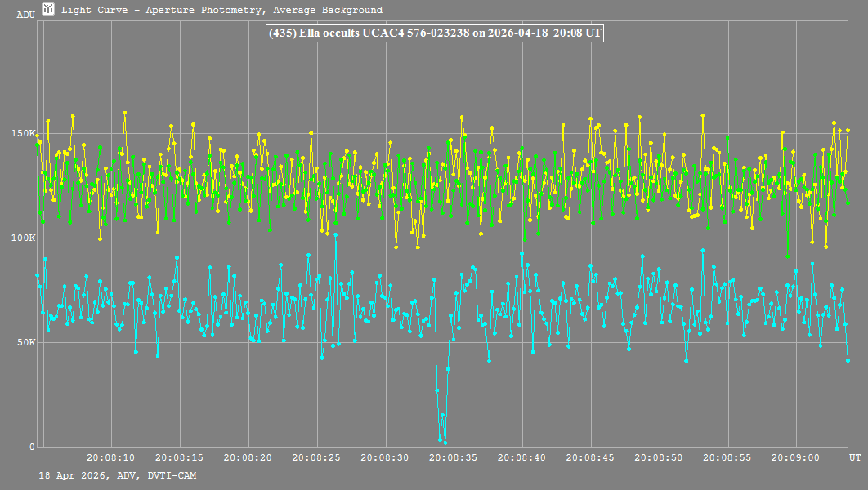Image resolution: width=868 pixels, height=490 pixels.
Task: Select the 20:08:20 time axis label
Action: [x=248, y=458]
